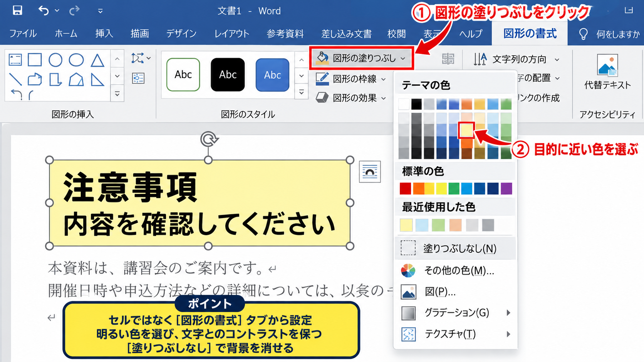Apply the black Abc shape style

tap(228, 75)
